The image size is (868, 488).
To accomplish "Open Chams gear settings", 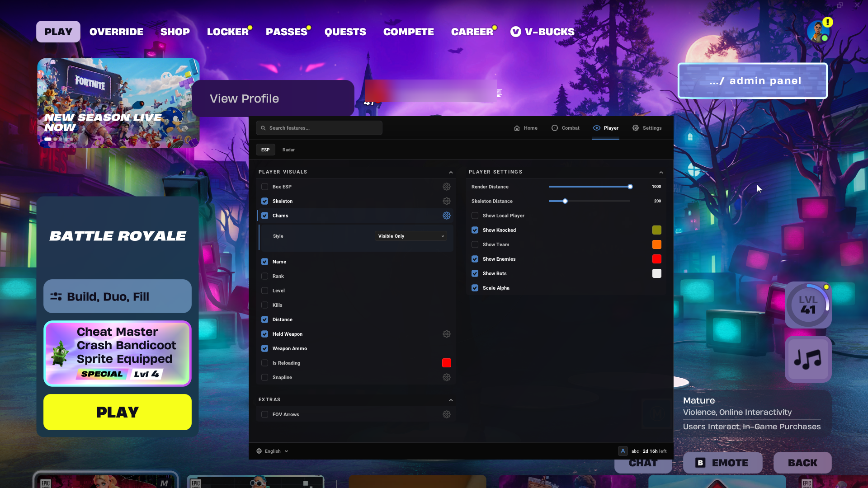I will click(x=447, y=216).
